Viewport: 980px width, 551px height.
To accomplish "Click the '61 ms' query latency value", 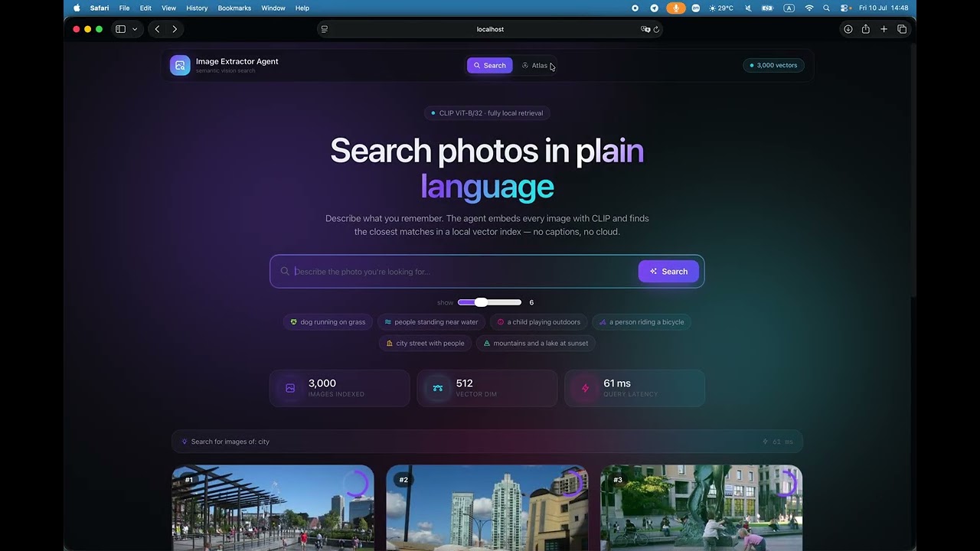I will click(x=617, y=383).
